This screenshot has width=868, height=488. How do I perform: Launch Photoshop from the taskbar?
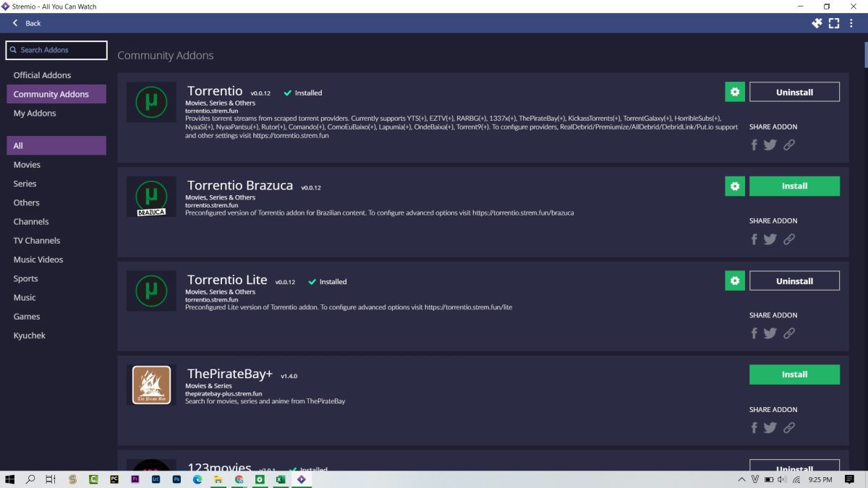[176, 479]
